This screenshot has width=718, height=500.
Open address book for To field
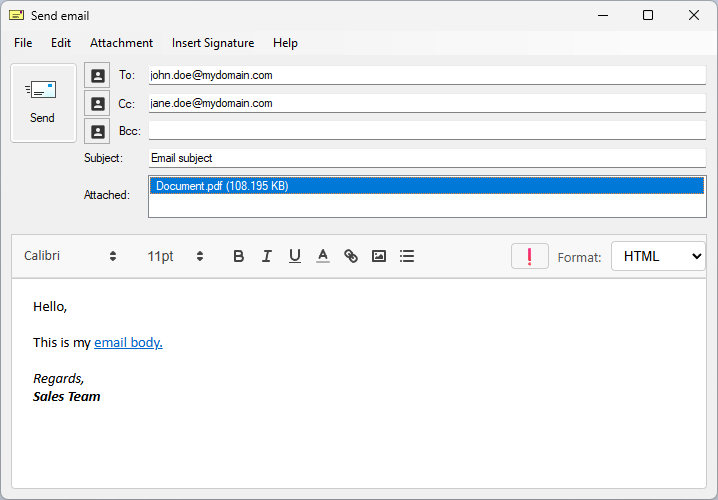pyautogui.click(x=97, y=75)
